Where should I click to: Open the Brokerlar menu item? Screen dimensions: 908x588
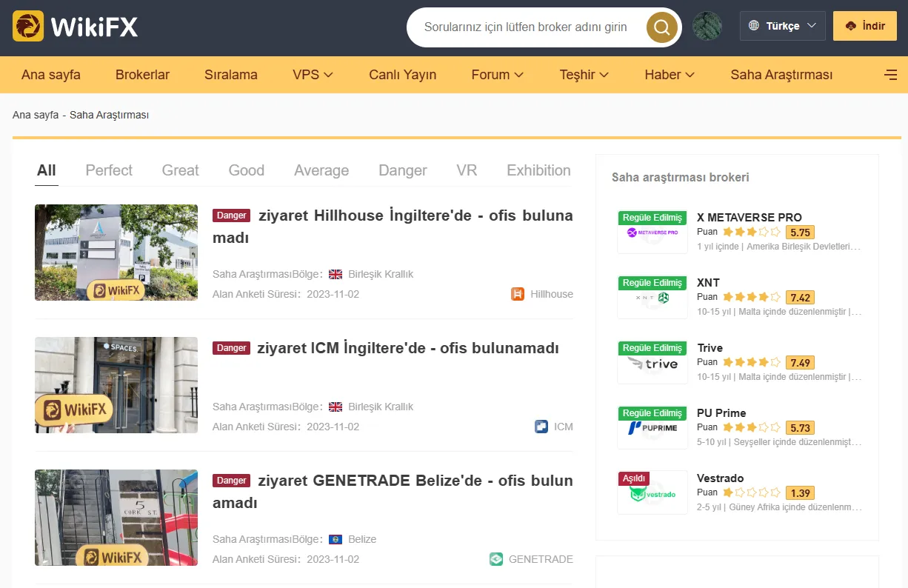pos(142,75)
